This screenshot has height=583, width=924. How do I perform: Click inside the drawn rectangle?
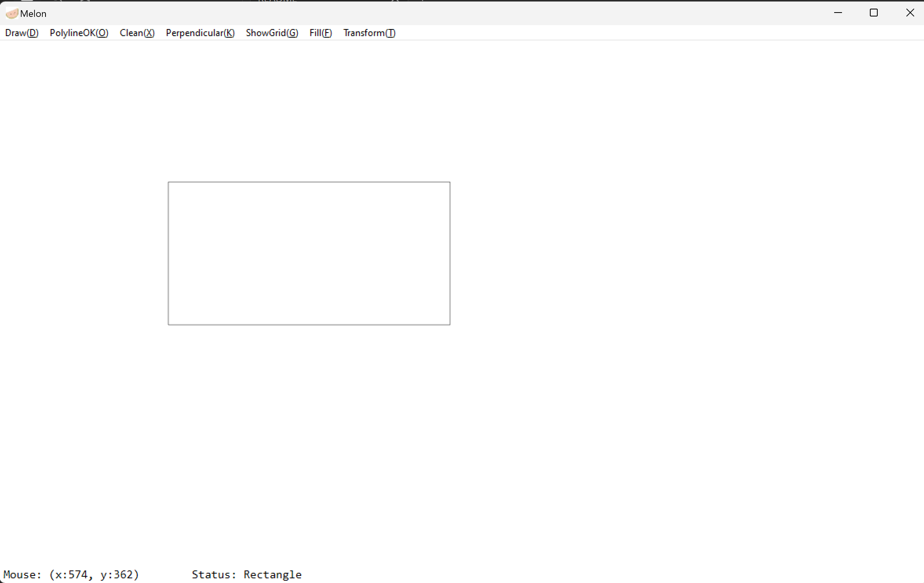click(x=309, y=253)
